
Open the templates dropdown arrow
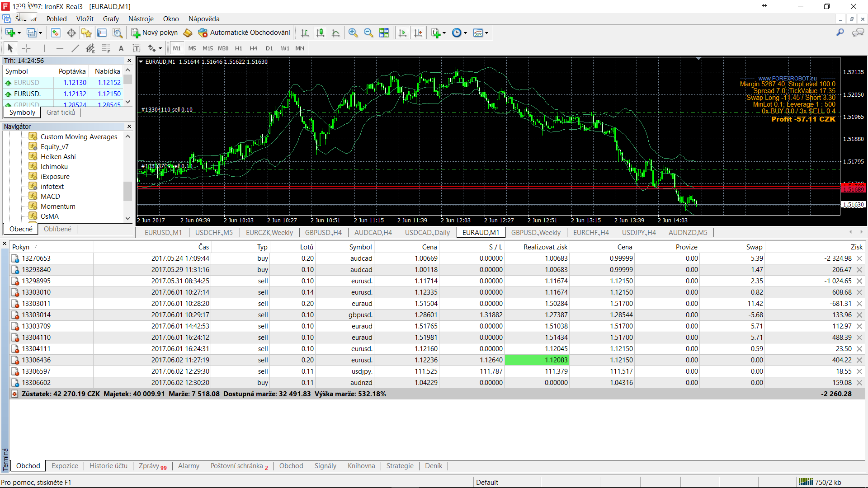[486, 33]
